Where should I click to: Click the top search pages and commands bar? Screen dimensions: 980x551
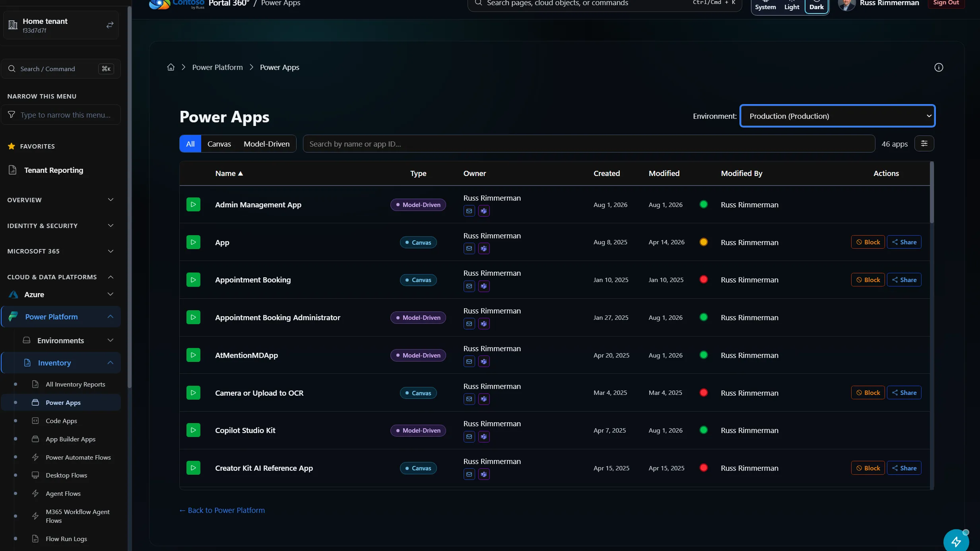[x=605, y=4]
